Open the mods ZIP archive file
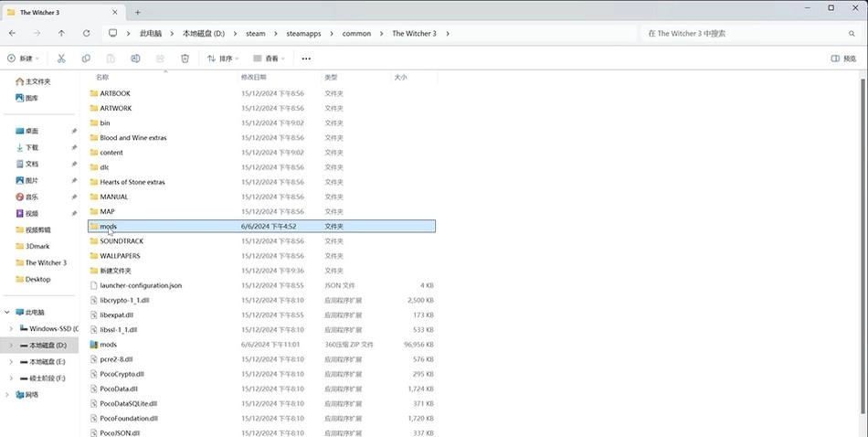The width and height of the screenshot is (868, 437). coord(108,345)
